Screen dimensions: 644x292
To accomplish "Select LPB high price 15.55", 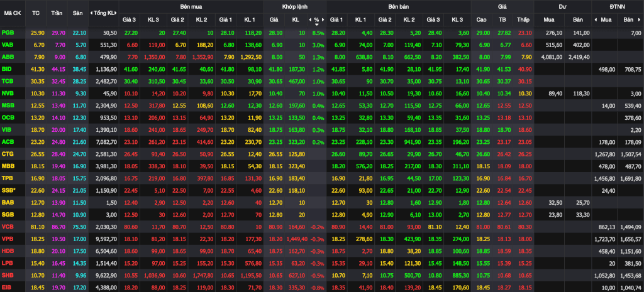I will (x=482, y=263).
